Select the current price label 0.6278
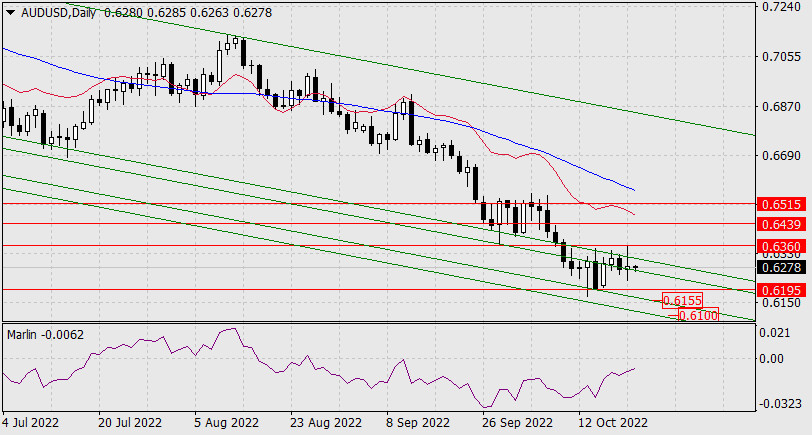812x435 pixels. tap(781, 267)
